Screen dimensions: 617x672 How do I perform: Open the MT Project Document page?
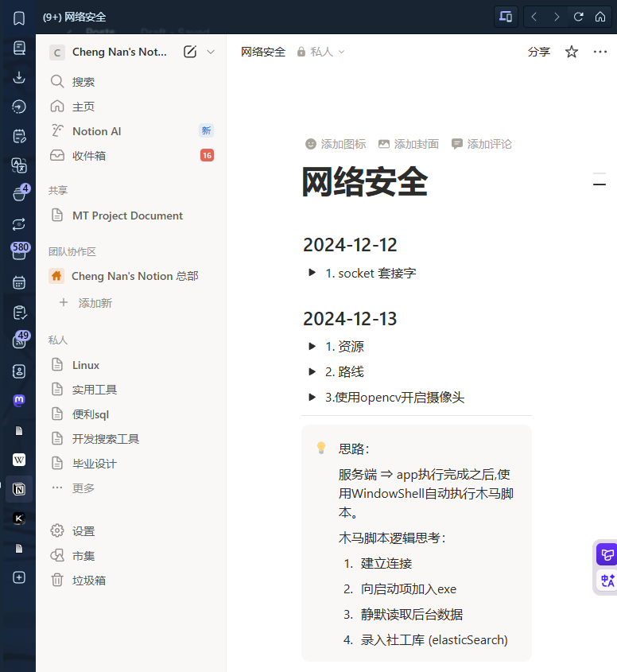[x=127, y=216]
